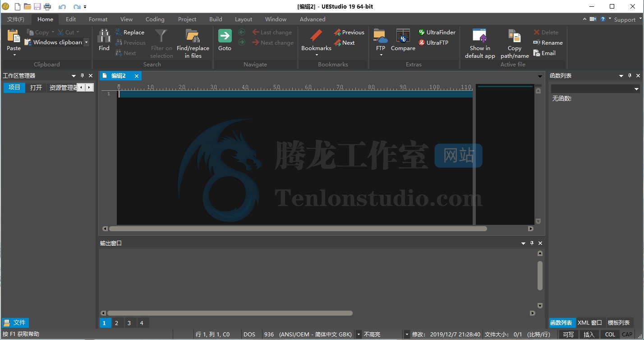Collapse the ribbon with the up caret
Screen dimensions: 644x340
coord(584,19)
